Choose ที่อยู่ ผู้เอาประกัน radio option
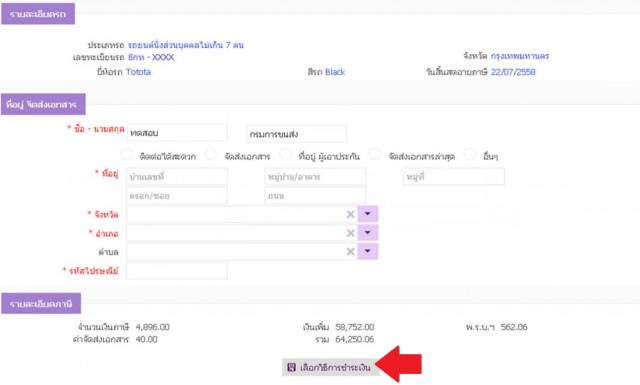 tap(285, 155)
